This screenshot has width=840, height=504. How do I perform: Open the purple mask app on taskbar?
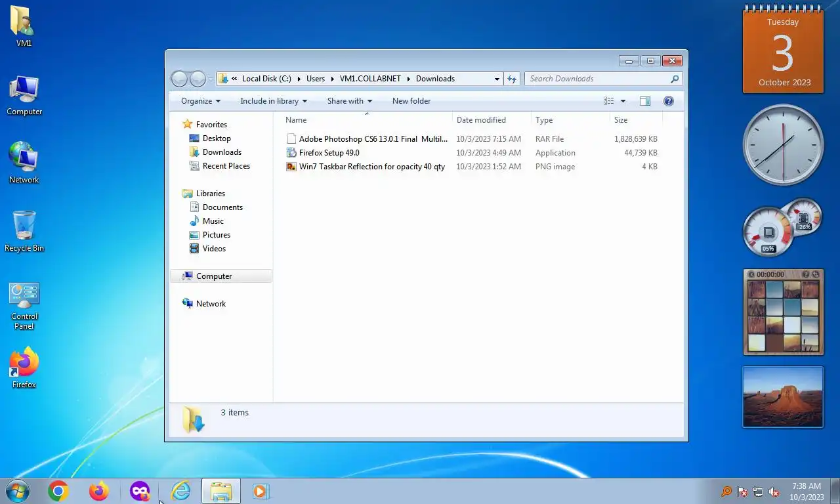[x=140, y=491]
